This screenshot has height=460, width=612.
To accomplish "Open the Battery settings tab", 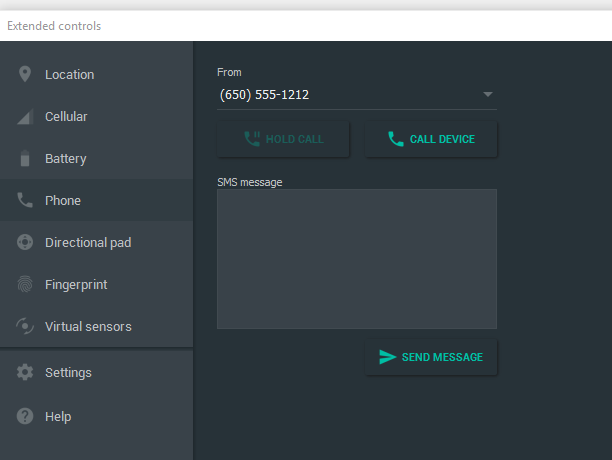I will tap(96, 158).
